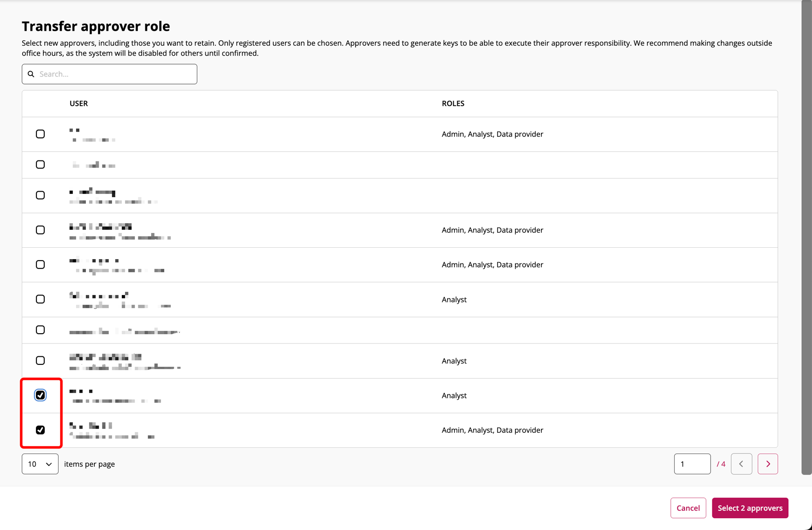Open the items per page dropdown
This screenshot has width=812, height=530.
pos(40,464)
